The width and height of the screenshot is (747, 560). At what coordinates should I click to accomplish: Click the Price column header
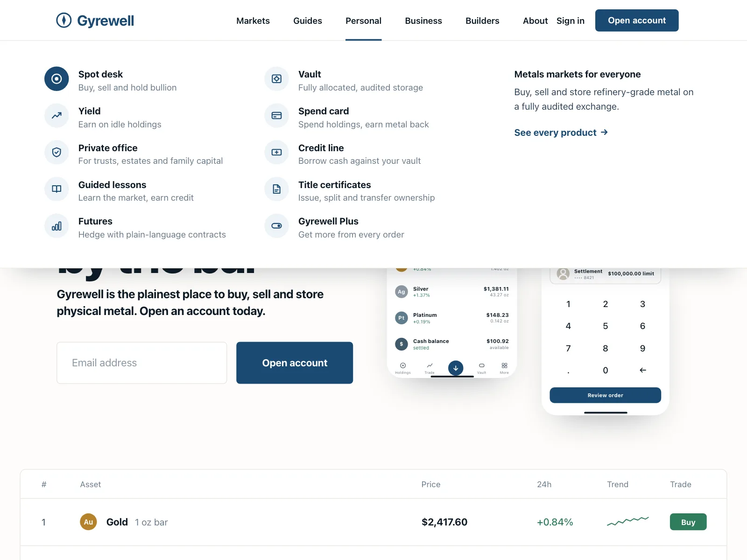pyautogui.click(x=431, y=484)
